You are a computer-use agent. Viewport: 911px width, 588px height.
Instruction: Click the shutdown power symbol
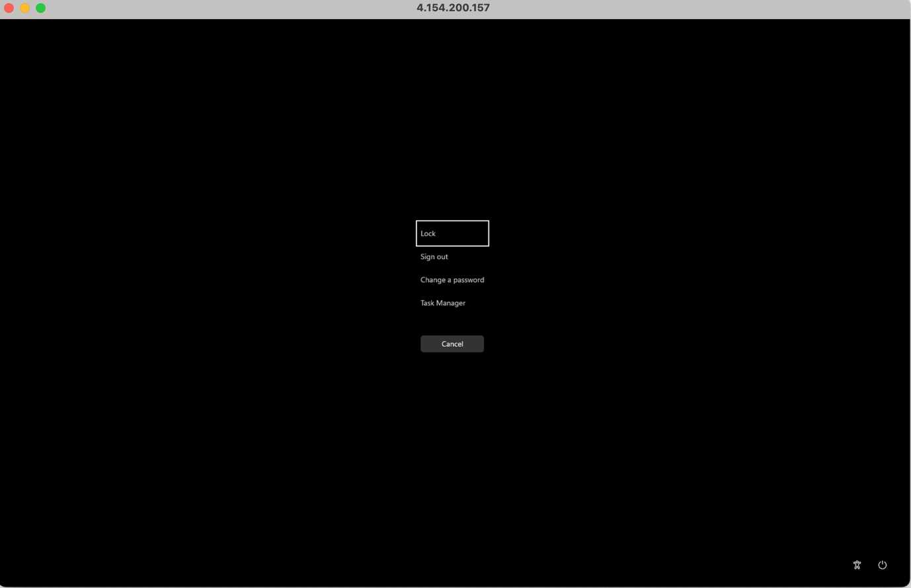882,565
